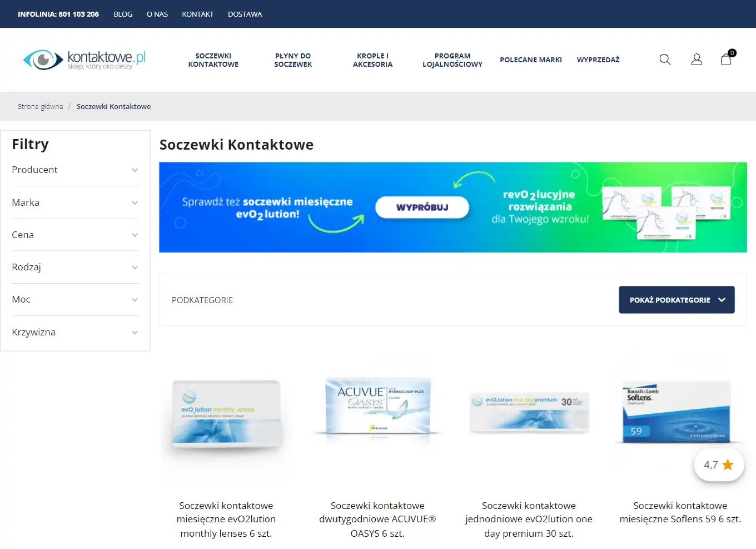
Task: Click the Blog link in top bar
Action: [x=123, y=14]
